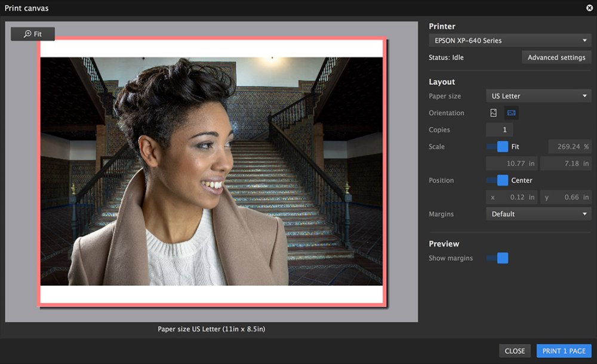
Task: Select portrait orientation icon
Action: (x=494, y=113)
